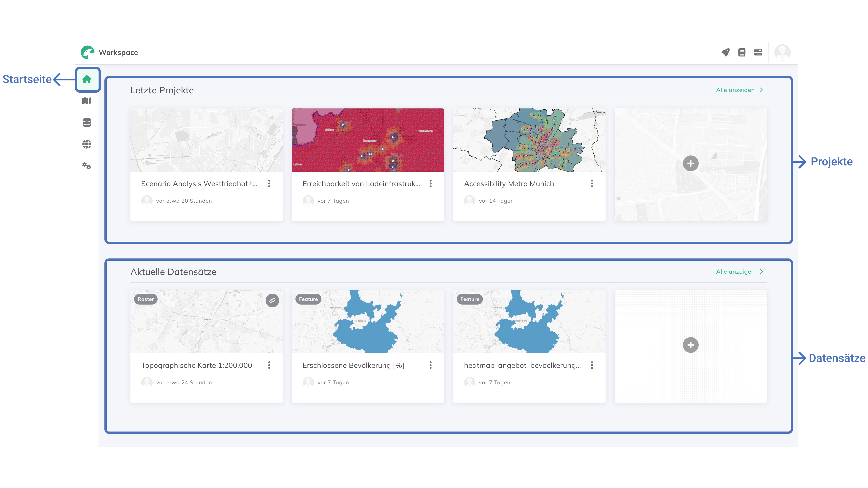Viewport: 868px width, 488px height.
Task: Open options menu for Scenario Analysis Westfriedhof
Action: click(x=269, y=183)
